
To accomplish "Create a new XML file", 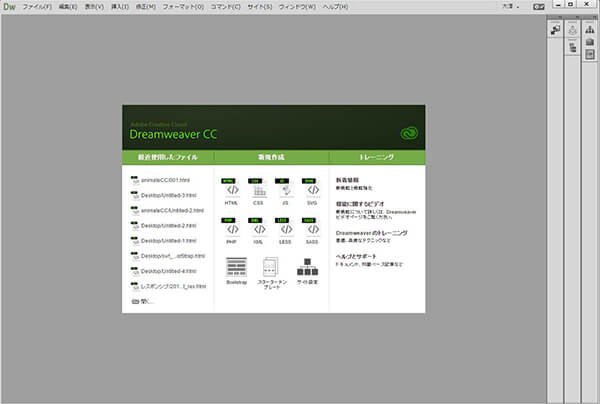I will coord(258,231).
